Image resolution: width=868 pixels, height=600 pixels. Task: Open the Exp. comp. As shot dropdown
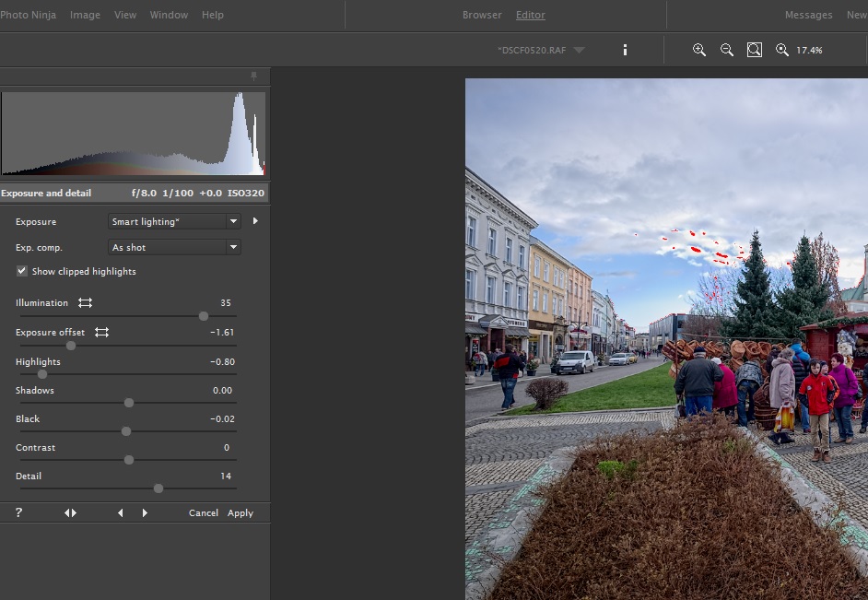click(x=174, y=248)
